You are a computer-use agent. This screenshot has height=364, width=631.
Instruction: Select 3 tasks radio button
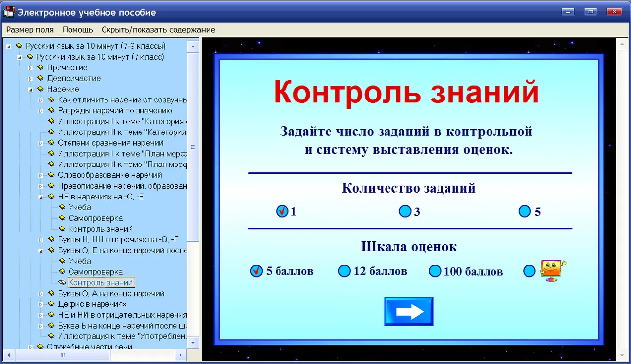pyautogui.click(x=405, y=212)
